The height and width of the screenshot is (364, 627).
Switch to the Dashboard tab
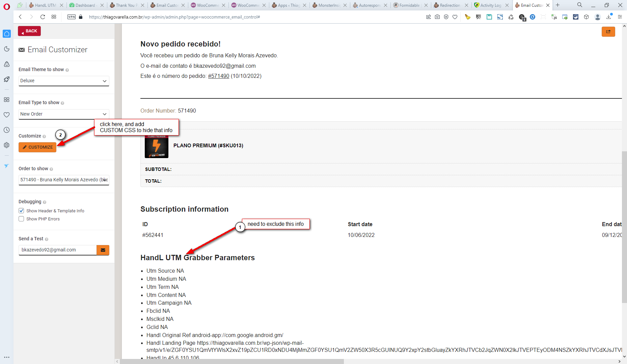click(86, 5)
